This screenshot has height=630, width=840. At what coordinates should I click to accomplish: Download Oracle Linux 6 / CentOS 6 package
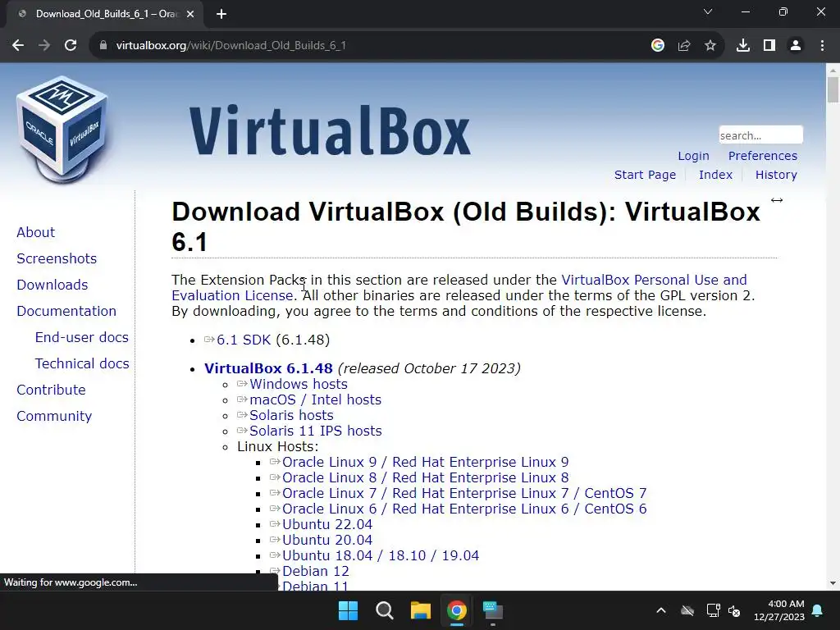coord(464,509)
